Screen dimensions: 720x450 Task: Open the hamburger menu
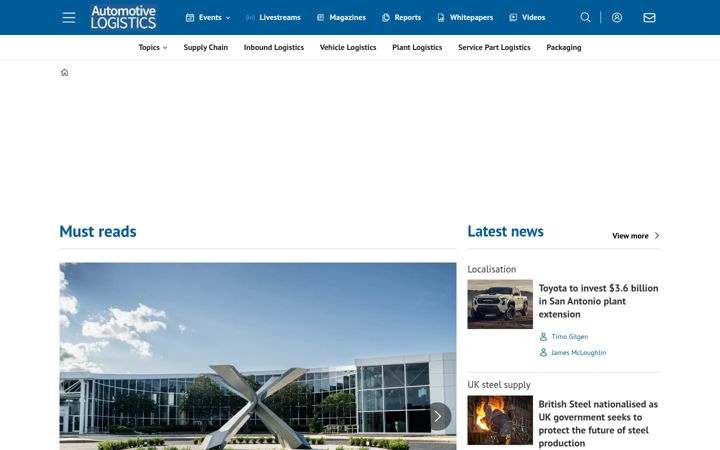coord(69,17)
